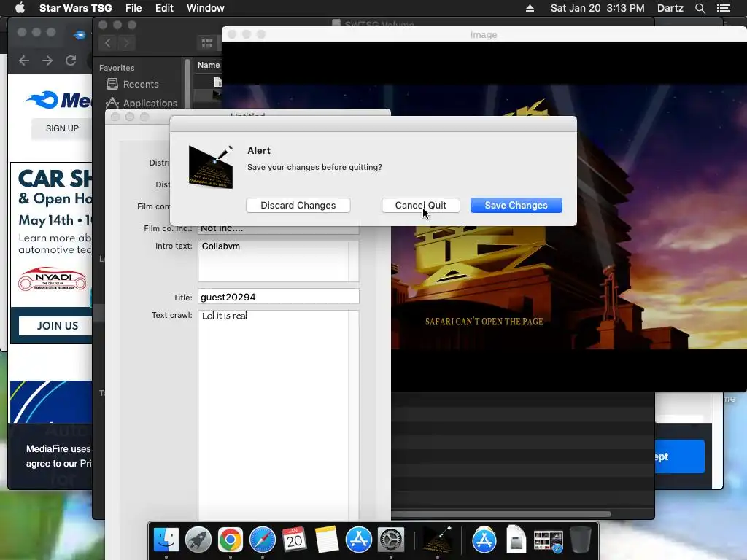The width and height of the screenshot is (747, 560).
Task: Open the Dartz user menu
Action: (670, 8)
